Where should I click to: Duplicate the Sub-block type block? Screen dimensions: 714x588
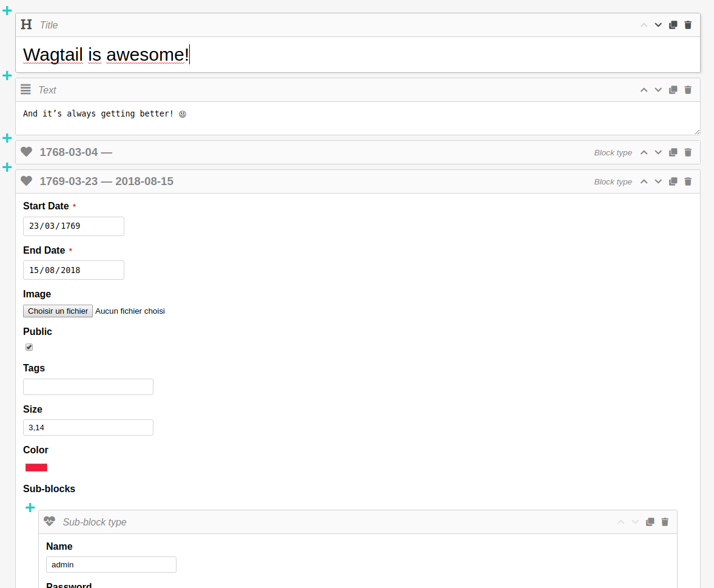point(650,522)
